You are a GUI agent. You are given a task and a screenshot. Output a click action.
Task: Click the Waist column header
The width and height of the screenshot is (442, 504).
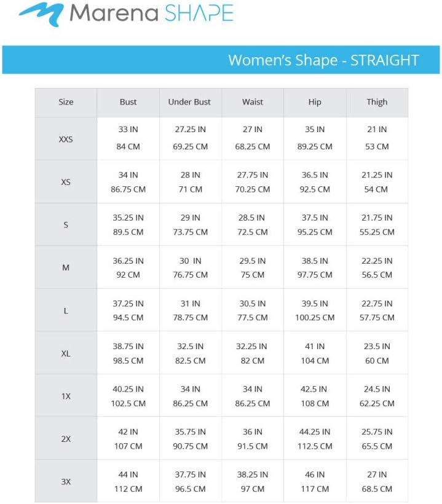pyautogui.click(x=253, y=102)
